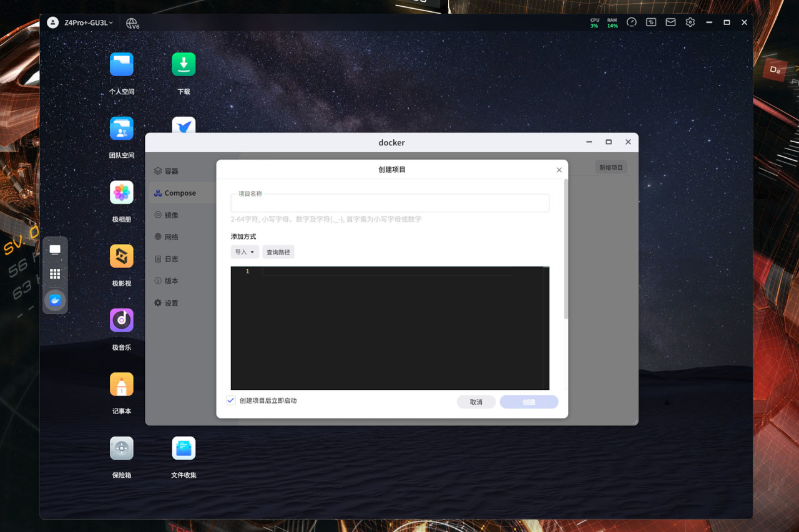Launch the 极影视 video app
Screen dimensions: 799x532
pos(122,256)
